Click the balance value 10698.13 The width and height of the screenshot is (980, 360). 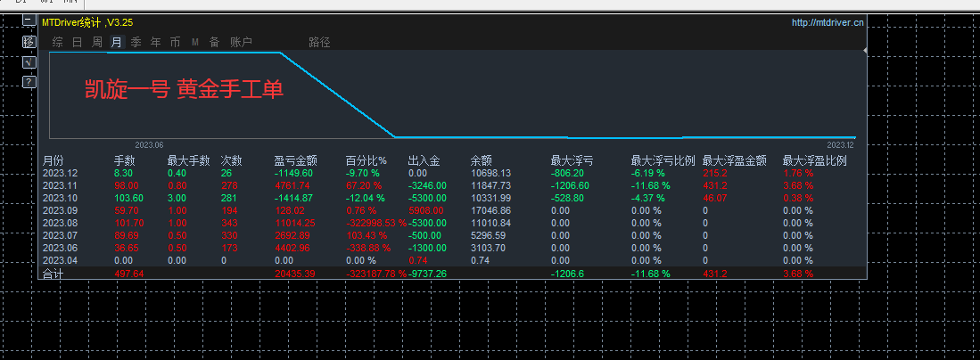click(490, 173)
